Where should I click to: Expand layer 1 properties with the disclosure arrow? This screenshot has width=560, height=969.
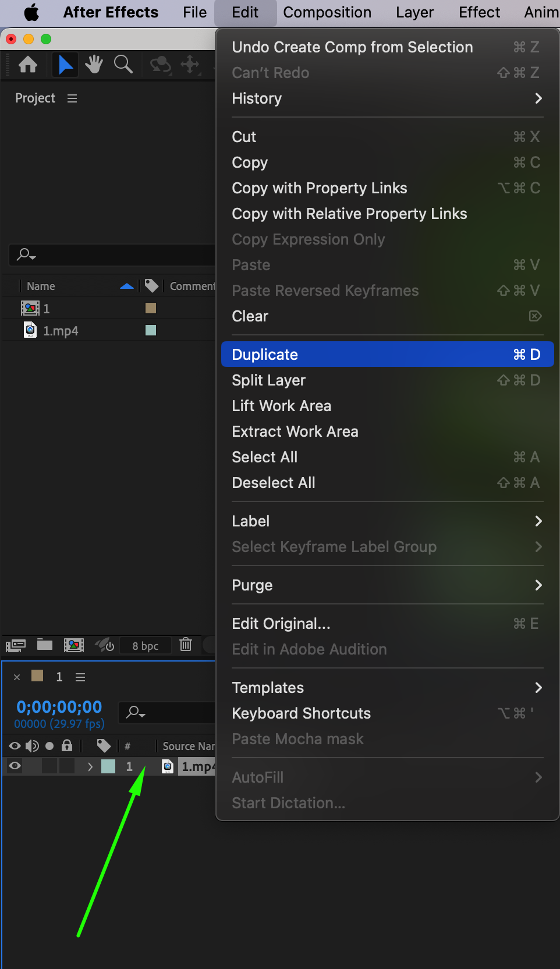[90, 767]
